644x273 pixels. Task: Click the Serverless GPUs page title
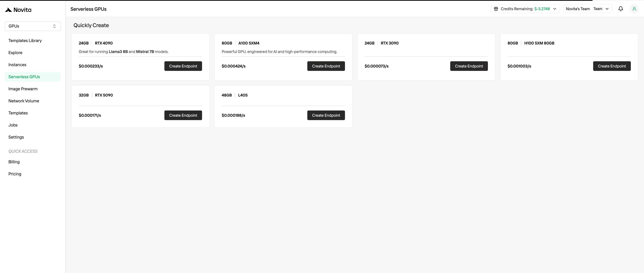point(89,9)
